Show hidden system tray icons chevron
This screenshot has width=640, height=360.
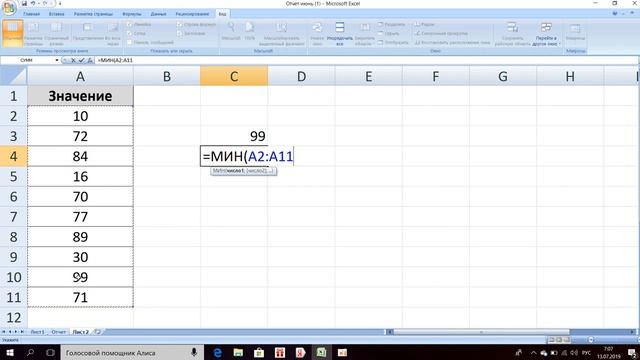coord(533,352)
